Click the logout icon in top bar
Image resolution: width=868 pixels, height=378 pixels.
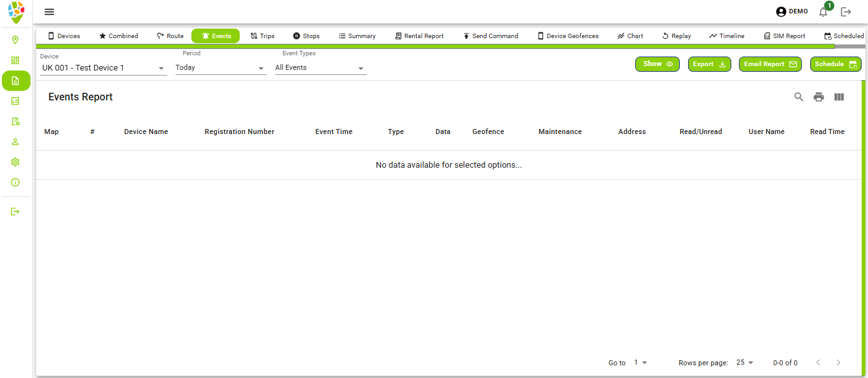click(x=846, y=12)
